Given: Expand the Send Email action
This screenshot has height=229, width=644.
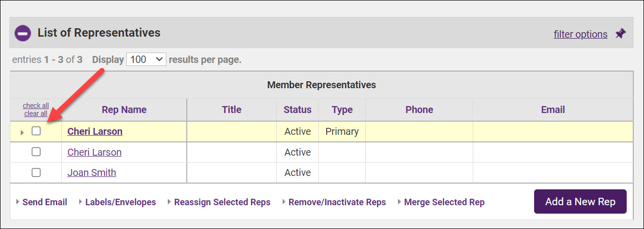Looking at the screenshot, I should (x=45, y=202).
